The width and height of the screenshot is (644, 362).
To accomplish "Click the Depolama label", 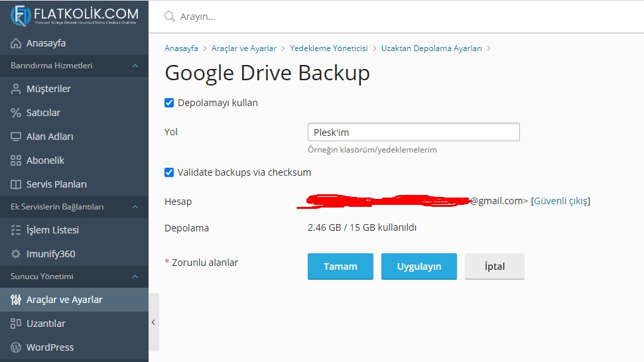I will [x=186, y=228].
